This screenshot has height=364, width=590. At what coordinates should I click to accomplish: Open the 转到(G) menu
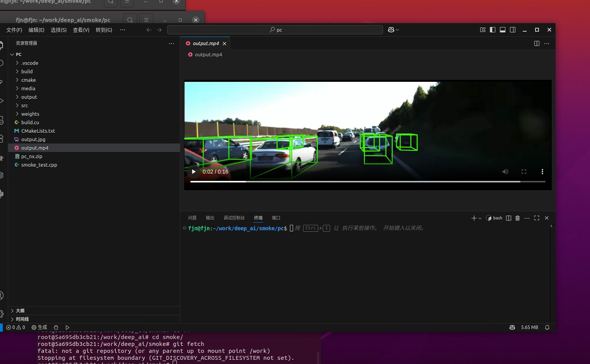tap(104, 30)
